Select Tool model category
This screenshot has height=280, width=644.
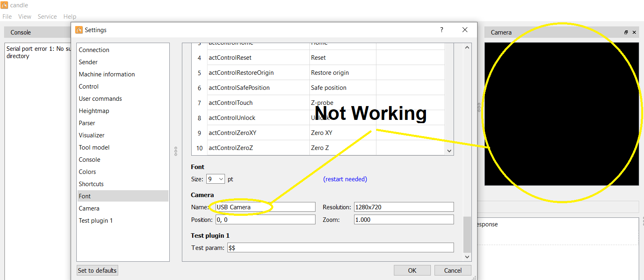pos(123,148)
